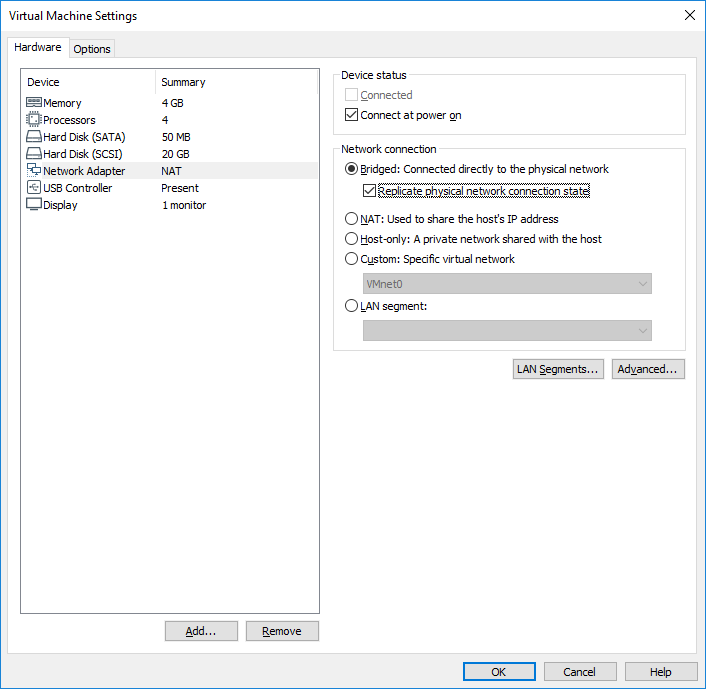Confirm settings with OK
Image resolution: width=706 pixels, height=689 pixels.
[499, 672]
